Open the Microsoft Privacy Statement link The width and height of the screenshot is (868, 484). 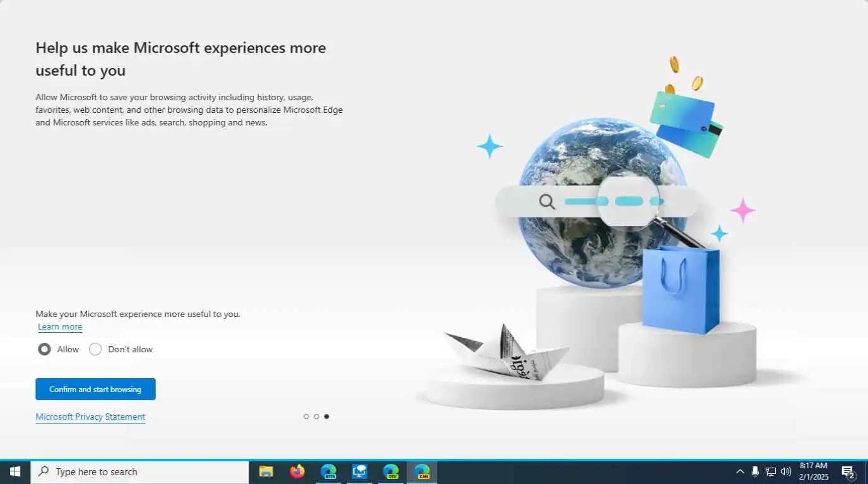coord(90,417)
